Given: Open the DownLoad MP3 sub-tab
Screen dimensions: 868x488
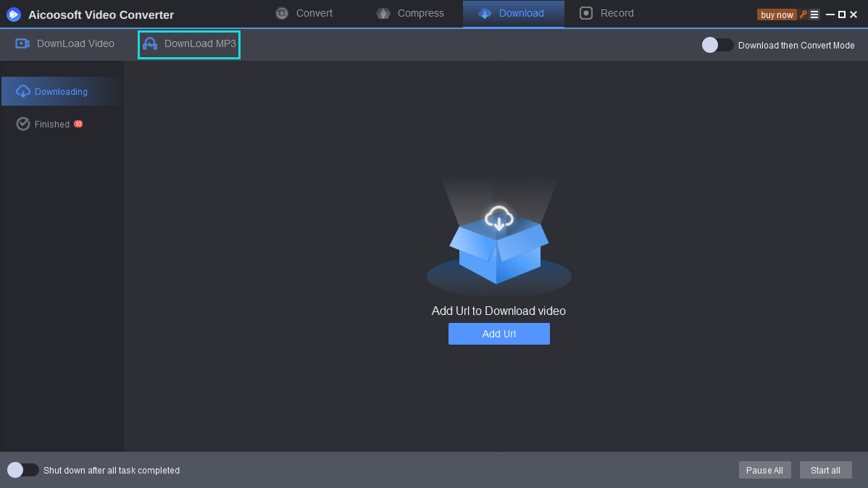Looking at the screenshot, I should 189,44.
